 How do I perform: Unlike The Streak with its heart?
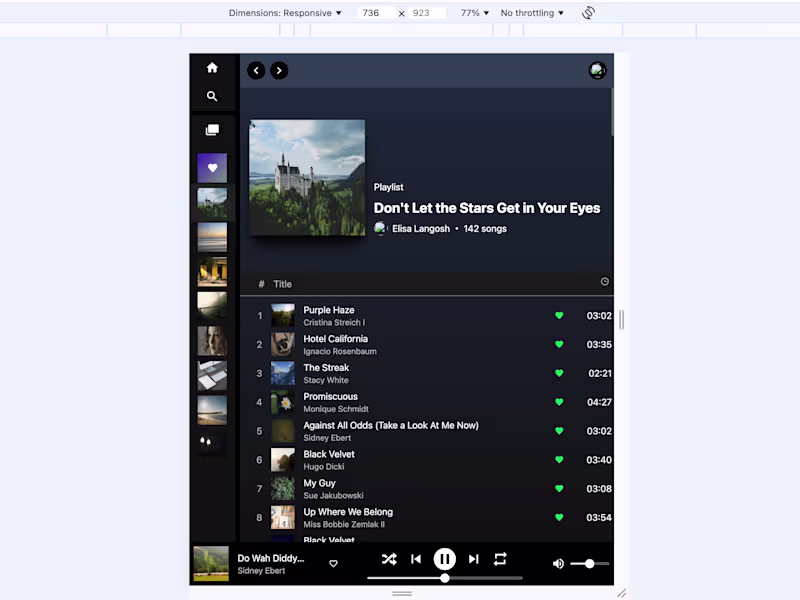point(559,373)
